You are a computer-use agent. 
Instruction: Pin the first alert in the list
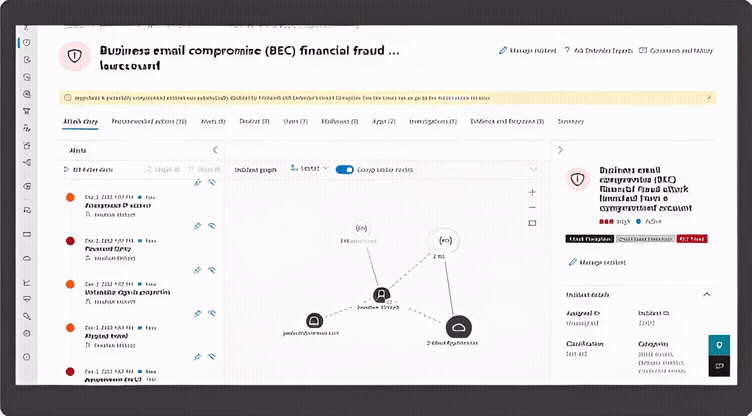[197, 184]
